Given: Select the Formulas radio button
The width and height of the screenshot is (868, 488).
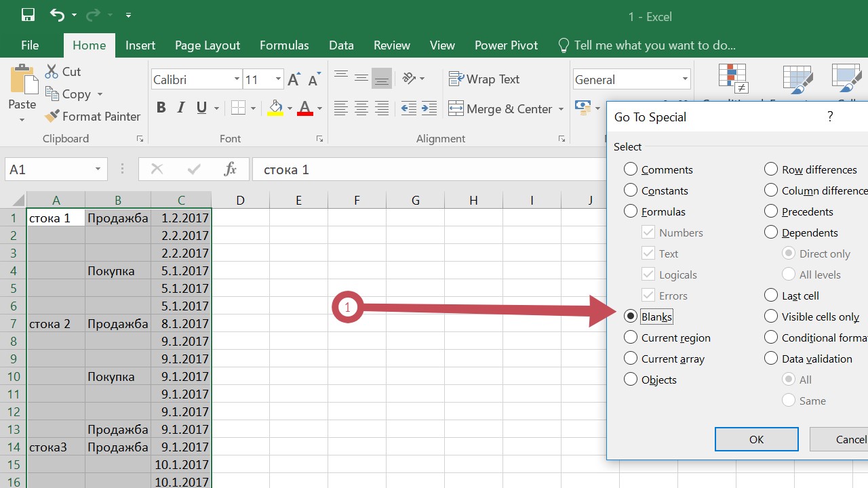Looking at the screenshot, I should point(631,211).
